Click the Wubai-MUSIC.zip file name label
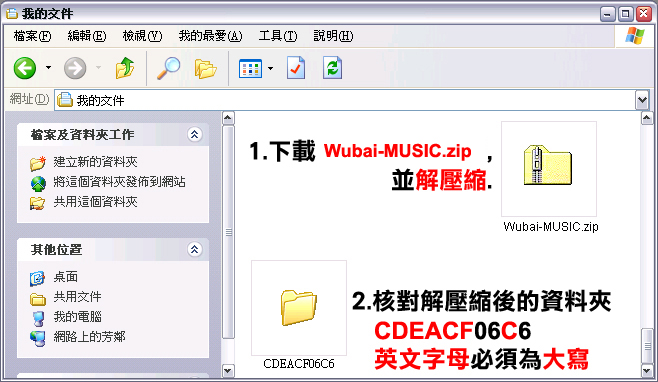This screenshot has width=658, height=382. 551,227
